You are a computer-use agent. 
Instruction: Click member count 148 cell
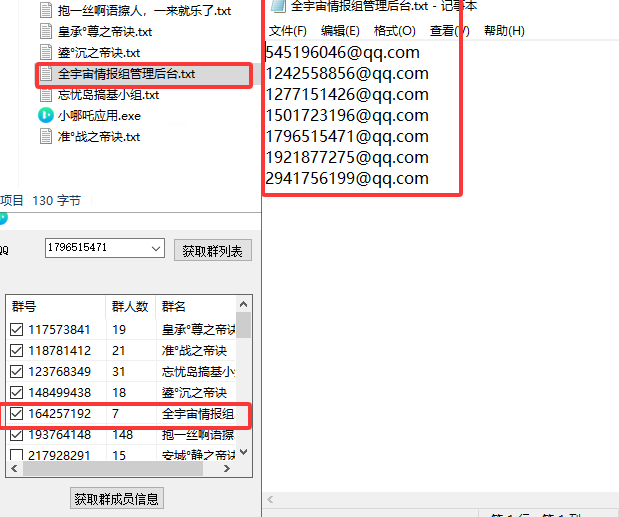point(122,435)
